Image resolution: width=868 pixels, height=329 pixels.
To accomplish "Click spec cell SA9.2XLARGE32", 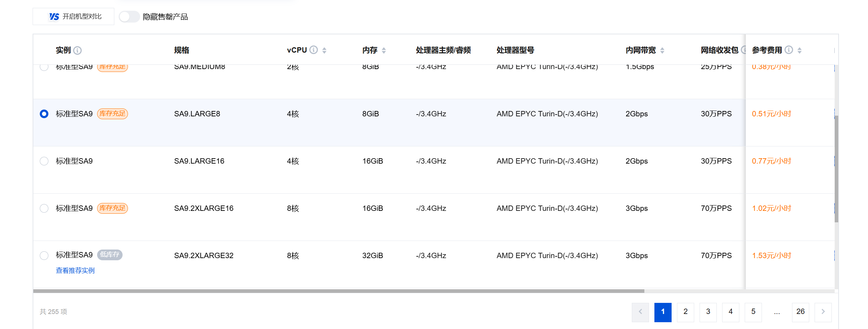I will click(x=204, y=256).
